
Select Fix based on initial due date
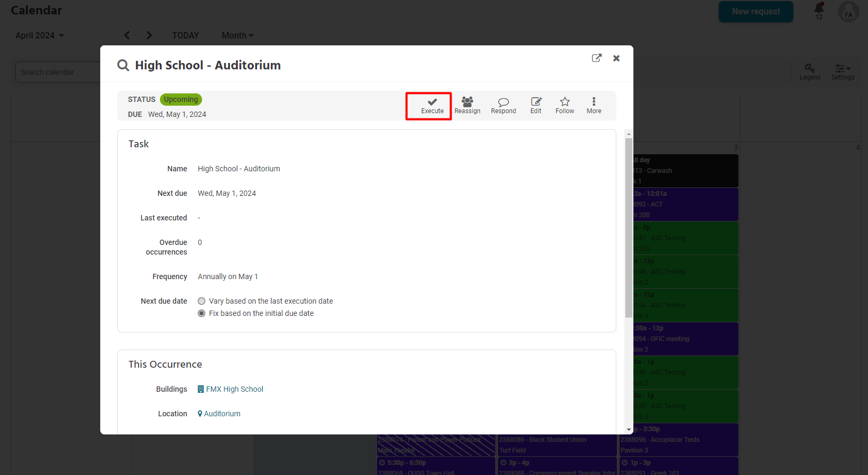pyautogui.click(x=202, y=313)
